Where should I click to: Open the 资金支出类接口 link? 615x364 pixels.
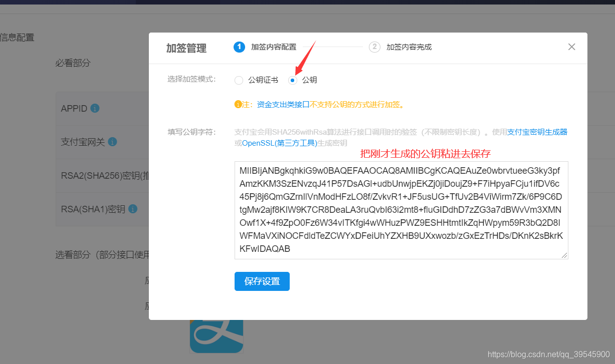point(283,105)
